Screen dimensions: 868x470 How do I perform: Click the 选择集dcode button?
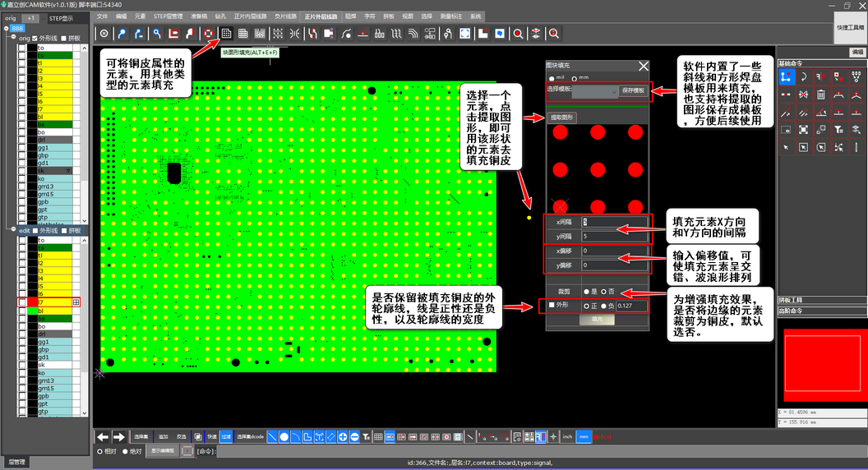tap(250, 437)
